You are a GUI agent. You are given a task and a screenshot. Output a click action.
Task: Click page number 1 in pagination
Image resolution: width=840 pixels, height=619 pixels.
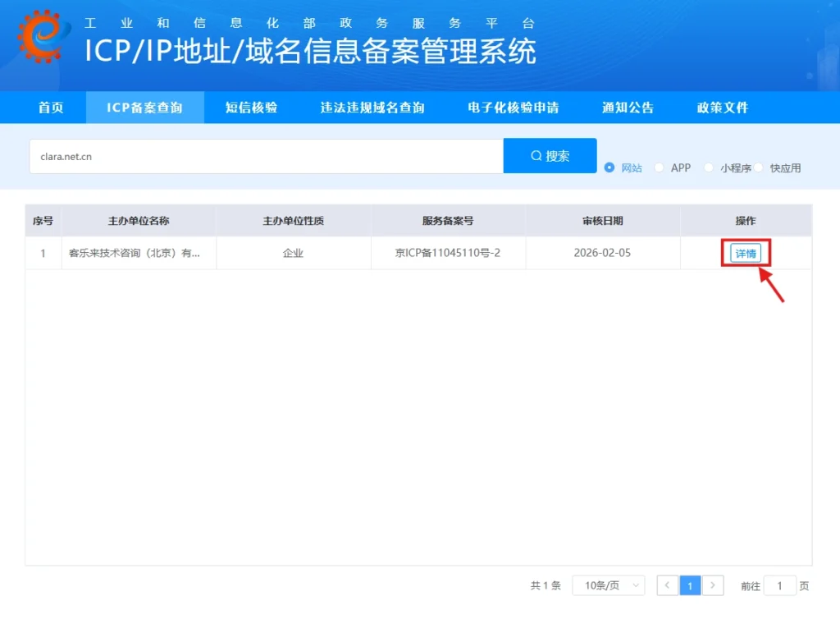[690, 585]
